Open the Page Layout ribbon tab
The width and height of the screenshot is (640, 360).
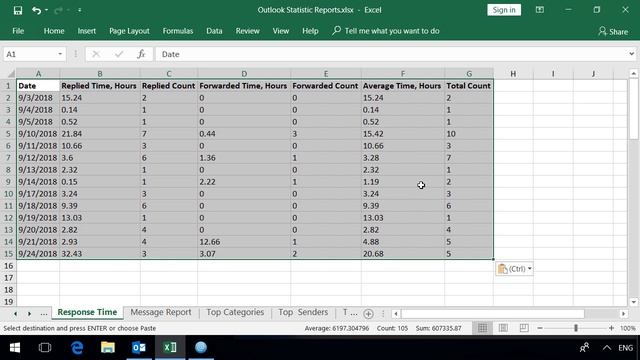point(129,31)
